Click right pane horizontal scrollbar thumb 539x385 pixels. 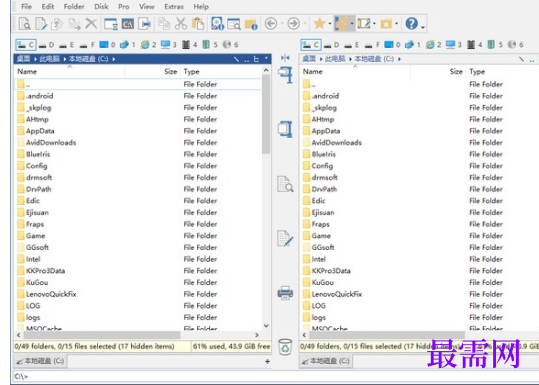[387, 335]
